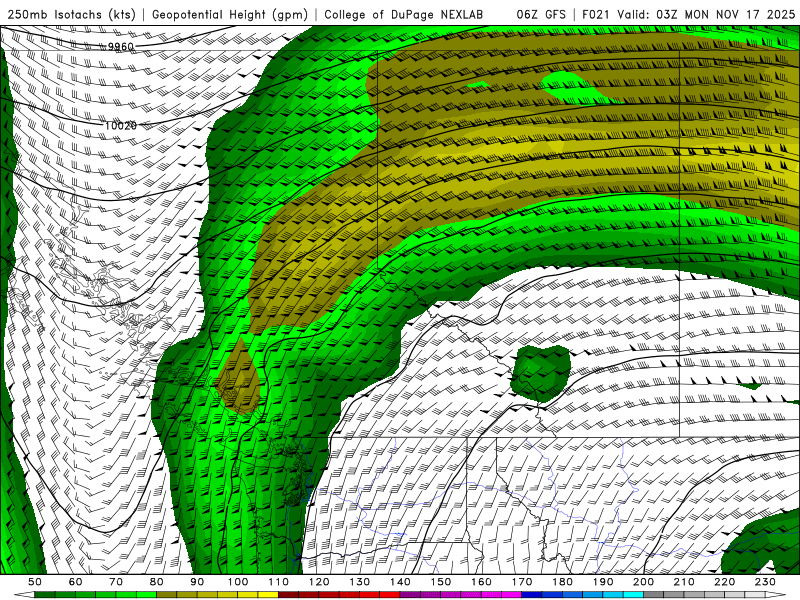Click the '250mb Isotachs (kts)' title text
Image resolution: width=800 pixels, height=600 pixels.
71,15
